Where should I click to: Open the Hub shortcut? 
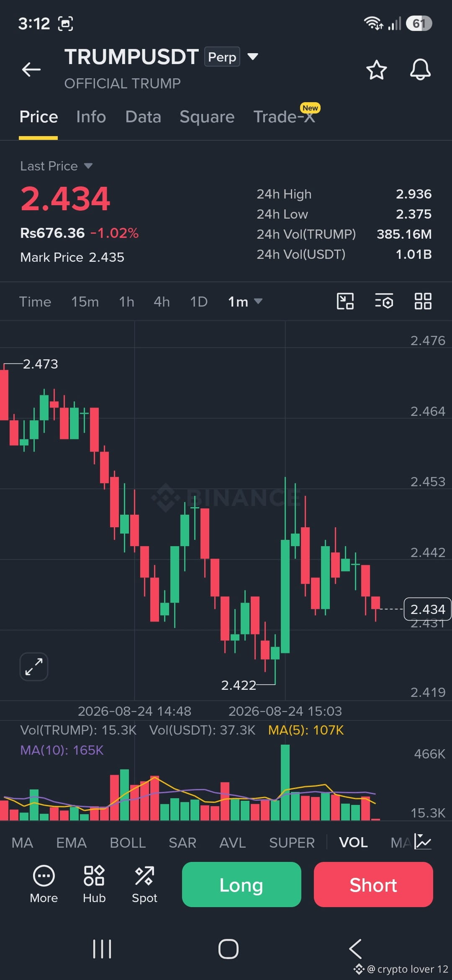tap(94, 885)
